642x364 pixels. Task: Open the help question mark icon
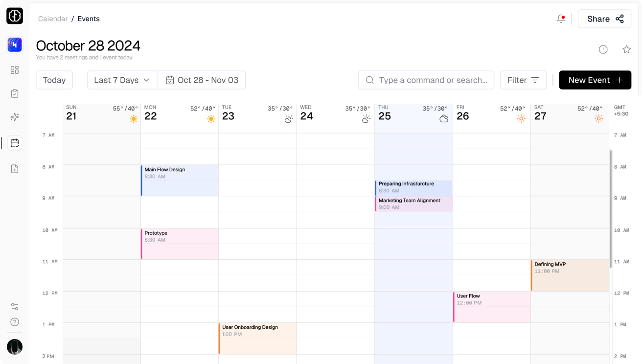15,322
